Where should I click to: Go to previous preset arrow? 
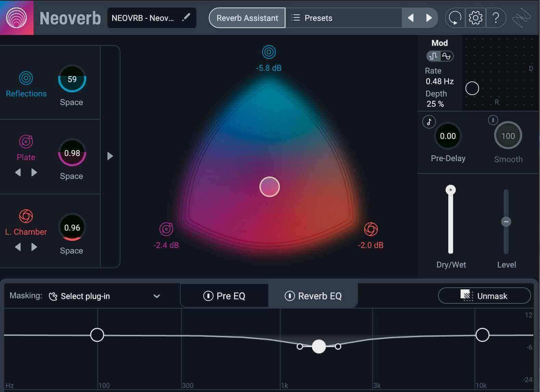[411, 18]
